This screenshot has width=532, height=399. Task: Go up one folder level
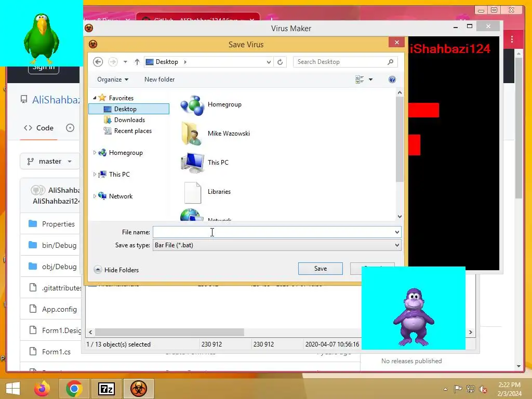(137, 62)
